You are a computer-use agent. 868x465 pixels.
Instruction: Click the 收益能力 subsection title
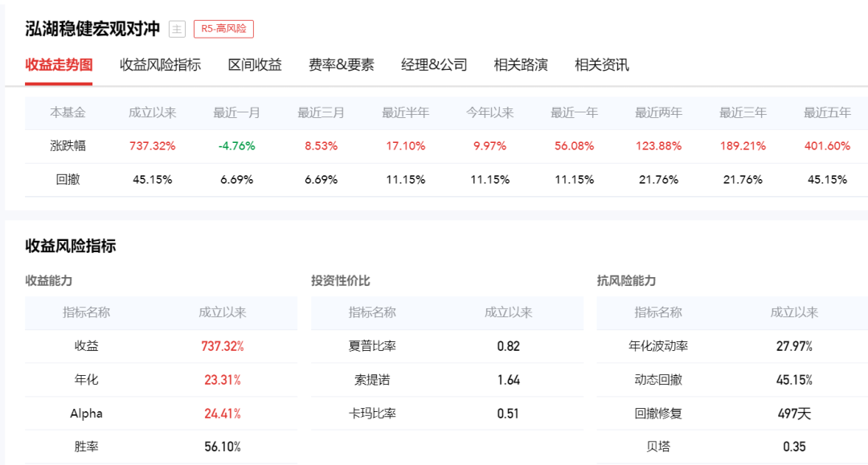pyautogui.click(x=49, y=281)
